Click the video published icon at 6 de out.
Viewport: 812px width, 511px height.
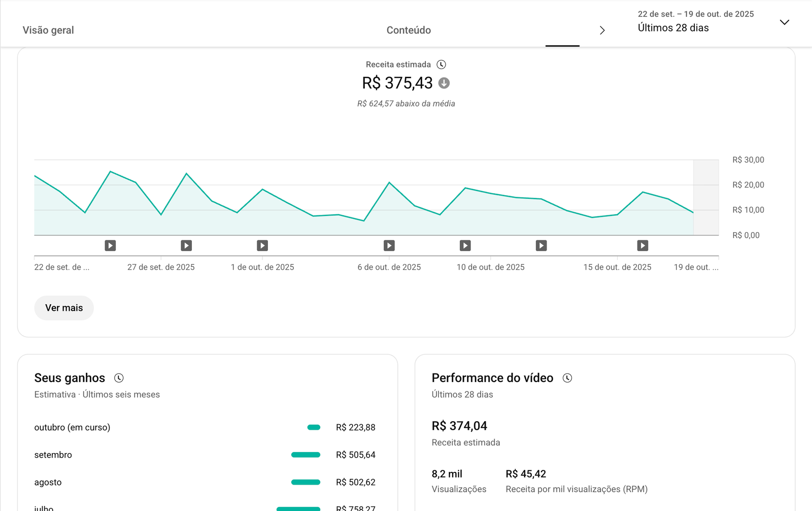[x=389, y=246]
